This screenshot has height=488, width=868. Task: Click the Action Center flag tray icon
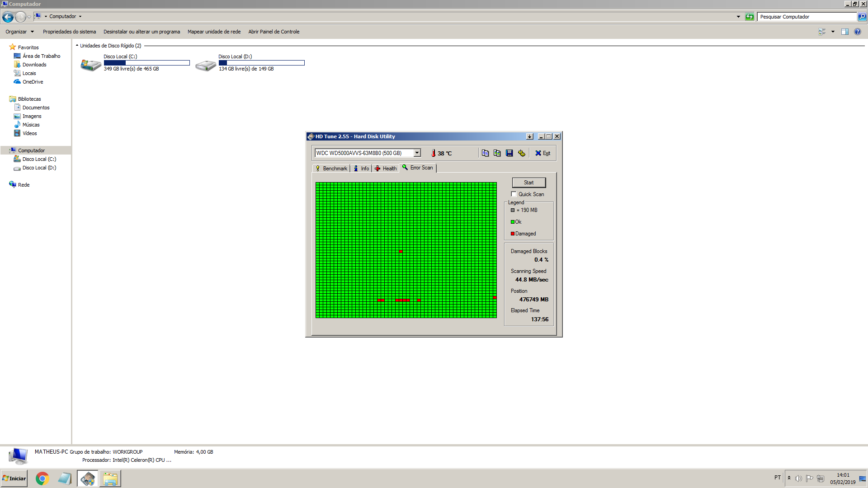809,478
